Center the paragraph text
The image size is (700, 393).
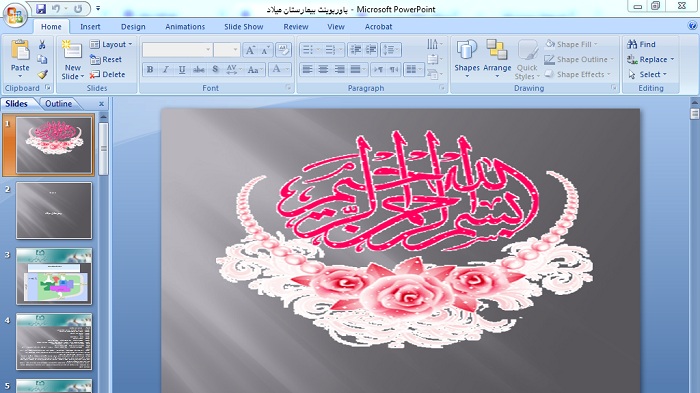323,69
